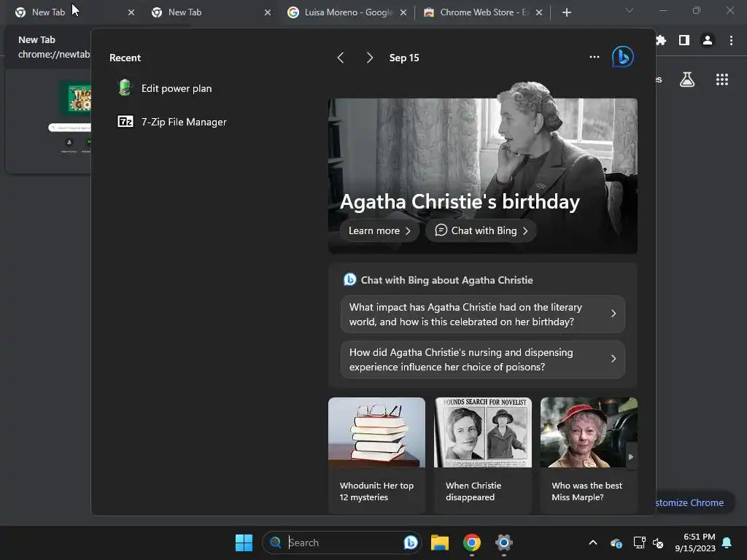The width and height of the screenshot is (747, 560).
Task: Open Chrome tab search dropdown arrow
Action: [x=630, y=10]
